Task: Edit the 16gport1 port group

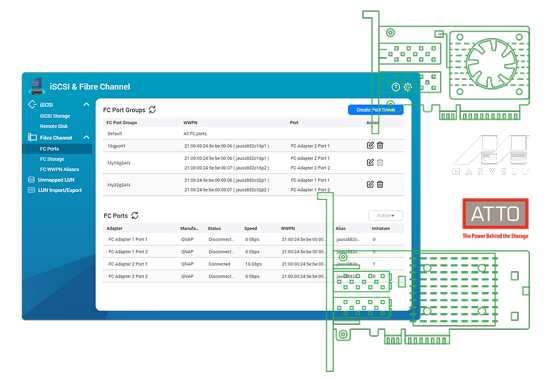Action: tap(370, 145)
